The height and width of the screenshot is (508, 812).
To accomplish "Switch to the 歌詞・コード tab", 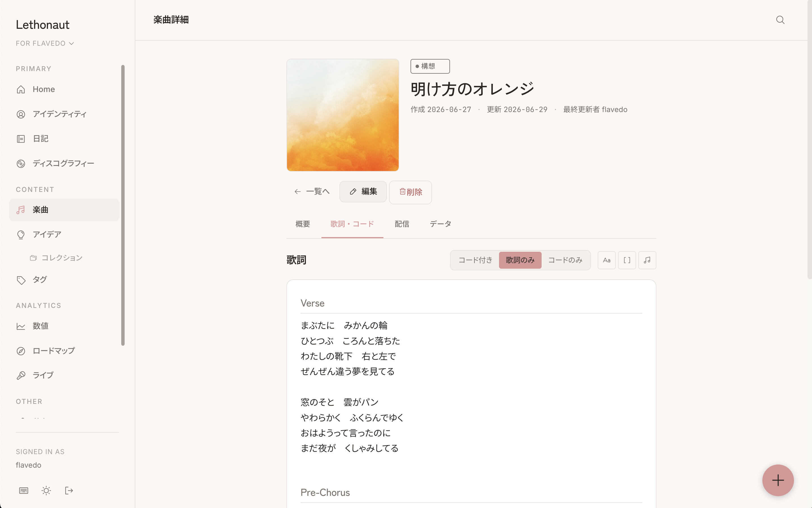I will (x=352, y=224).
